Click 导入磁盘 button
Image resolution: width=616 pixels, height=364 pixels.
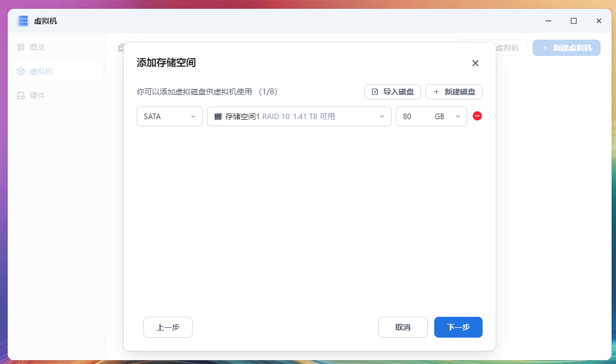pyautogui.click(x=393, y=92)
